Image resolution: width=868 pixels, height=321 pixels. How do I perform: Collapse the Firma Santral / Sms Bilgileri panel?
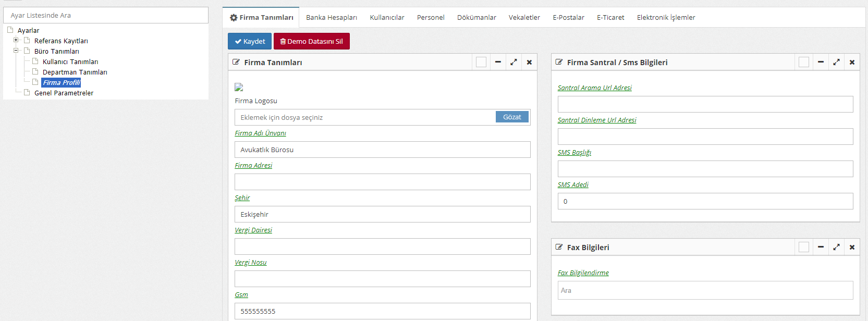pyautogui.click(x=821, y=63)
